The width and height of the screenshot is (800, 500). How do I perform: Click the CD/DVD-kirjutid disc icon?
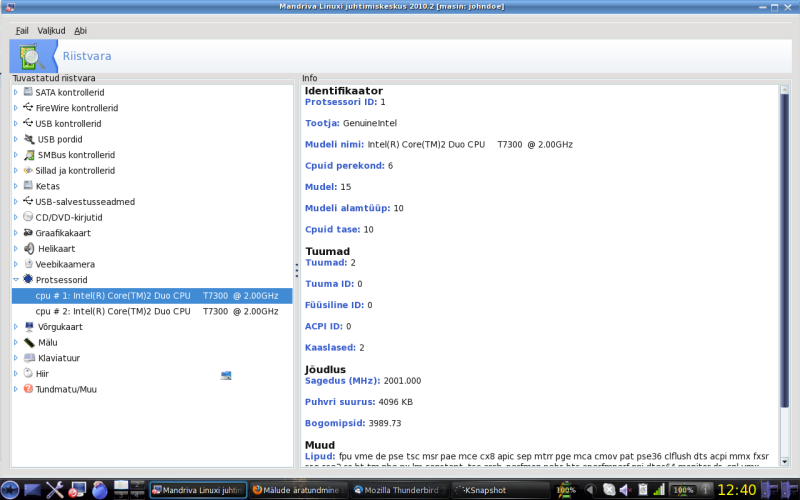click(x=29, y=217)
